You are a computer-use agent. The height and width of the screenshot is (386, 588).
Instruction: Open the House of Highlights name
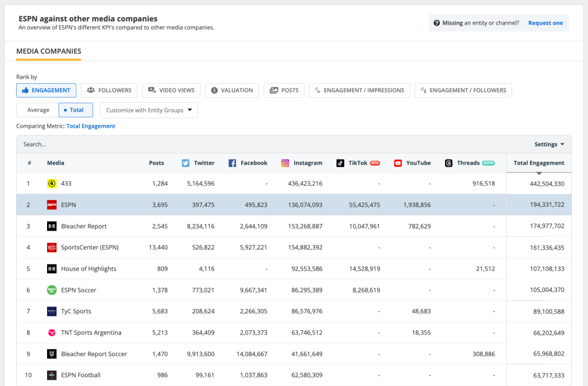pyautogui.click(x=88, y=269)
